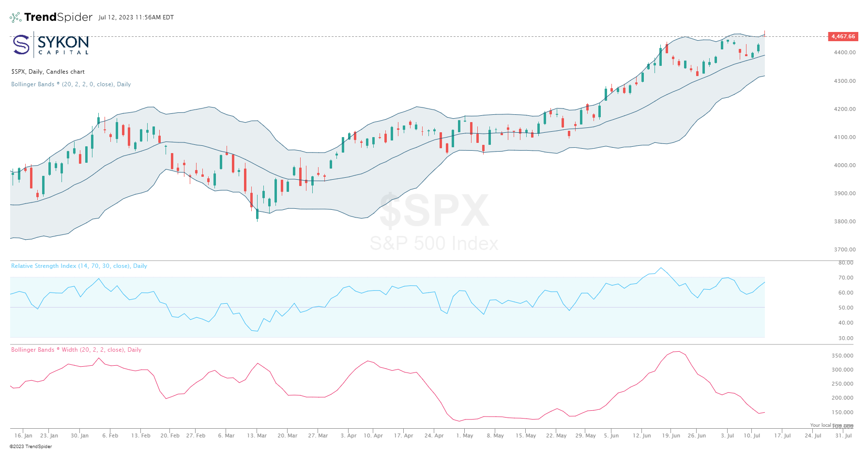
Task: Click the 17. Apr date label
Action: tap(404, 435)
